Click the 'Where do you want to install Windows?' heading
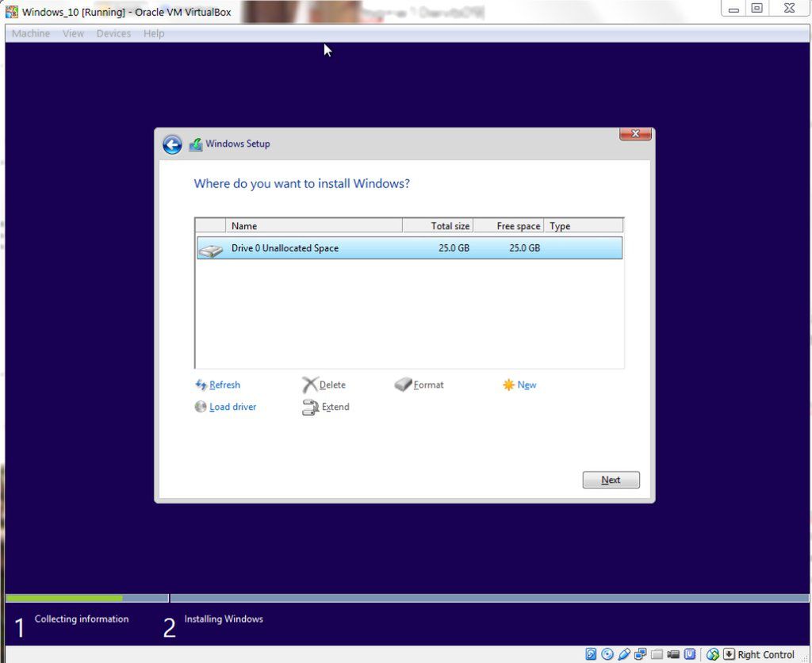Viewport: 812px width, 663px height. pos(302,184)
